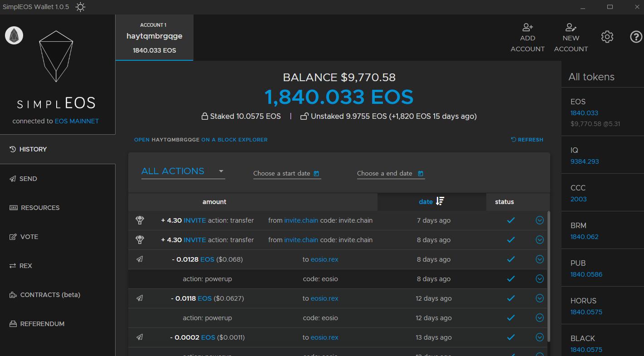Image resolution: width=644 pixels, height=356 pixels.
Task: Click checkmark status on -0.0128 EOS row
Action: pyautogui.click(x=511, y=259)
